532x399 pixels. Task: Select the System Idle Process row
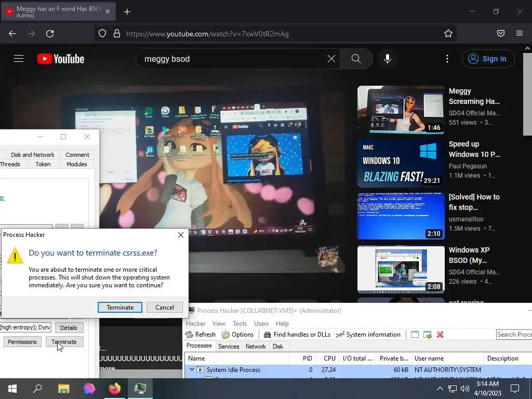click(358, 370)
